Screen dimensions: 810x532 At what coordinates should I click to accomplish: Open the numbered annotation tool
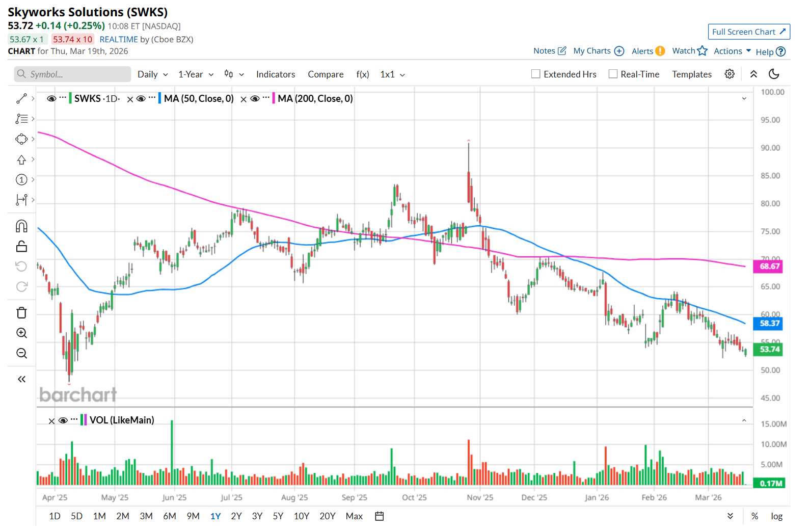[21, 179]
